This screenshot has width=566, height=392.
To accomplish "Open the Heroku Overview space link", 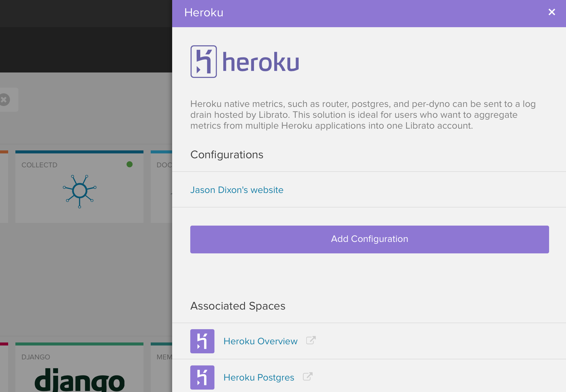I will [260, 341].
